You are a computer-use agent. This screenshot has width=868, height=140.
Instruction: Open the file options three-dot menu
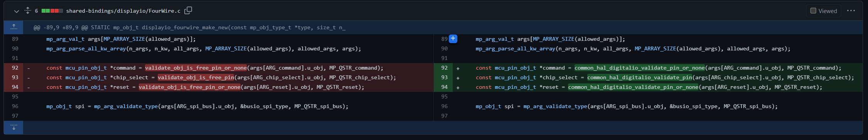[x=851, y=11]
